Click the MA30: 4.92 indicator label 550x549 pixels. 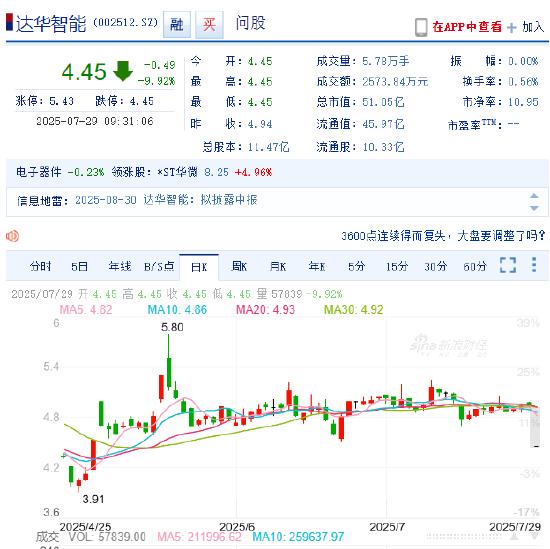point(354,310)
